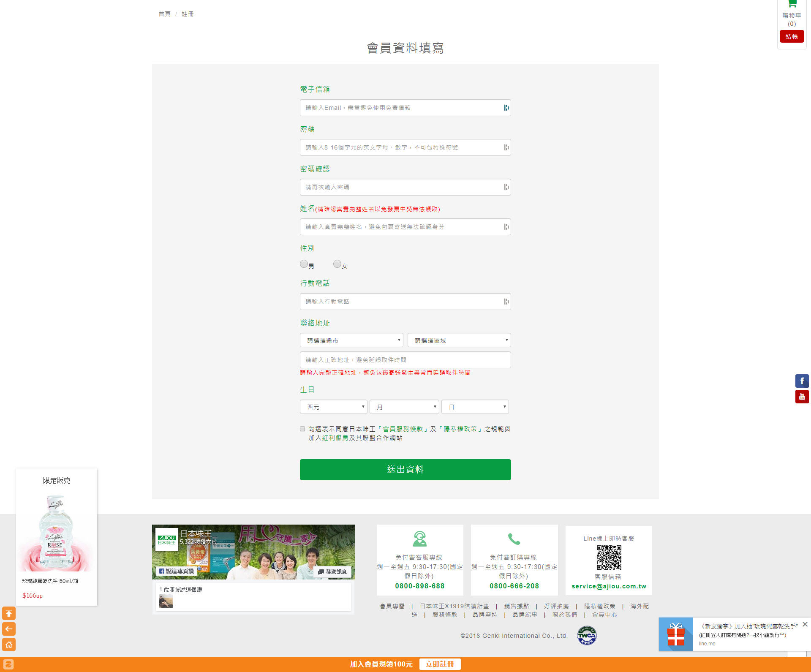This screenshot has height=672, width=811.
Task: Click the AJIOU logo on Facebook widget
Action: click(x=166, y=539)
